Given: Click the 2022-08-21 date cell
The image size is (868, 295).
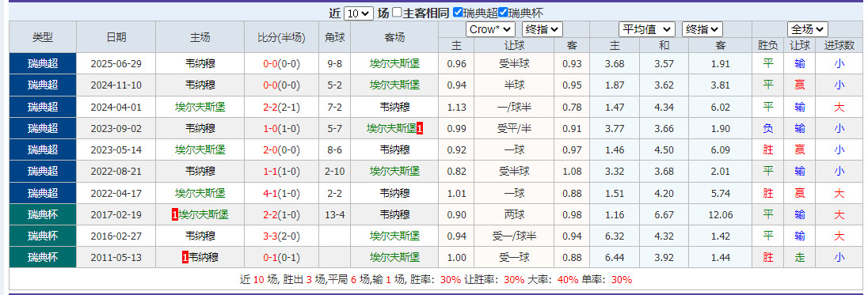Looking at the screenshot, I should pyautogui.click(x=116, y=172).
